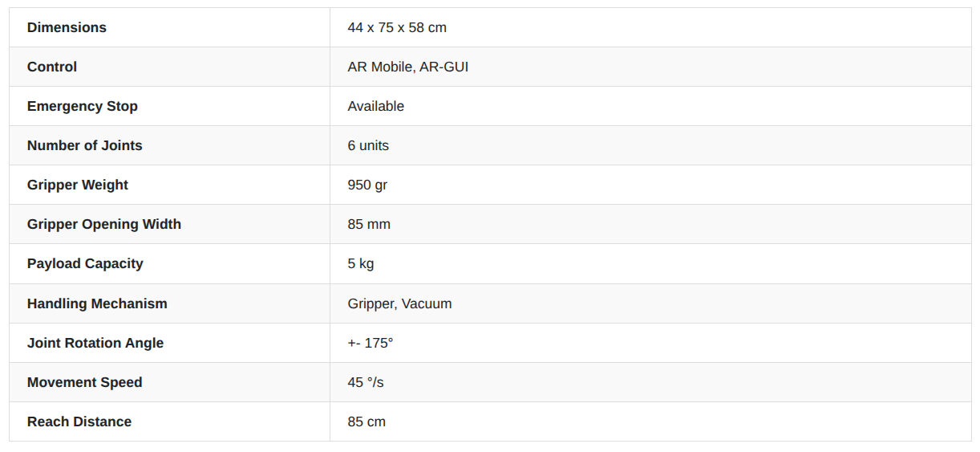
Task: Click the Number of Joints label
Action: (x=85, y=145)
